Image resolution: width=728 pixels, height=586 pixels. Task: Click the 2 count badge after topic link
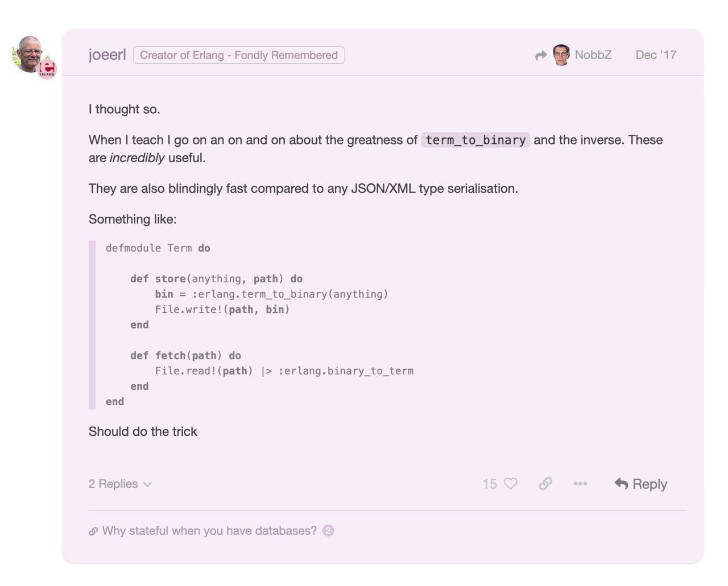[x=328, y=531]
